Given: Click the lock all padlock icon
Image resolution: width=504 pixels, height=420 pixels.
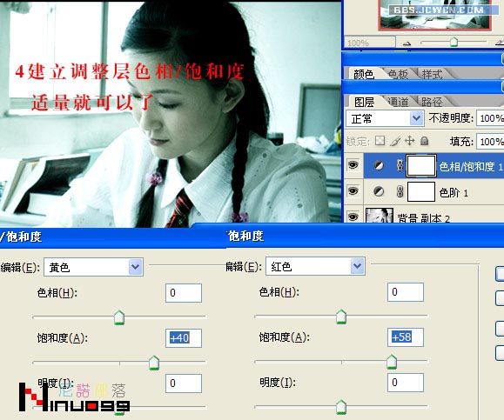Looking at the screenshot, I should click(424, 141).
